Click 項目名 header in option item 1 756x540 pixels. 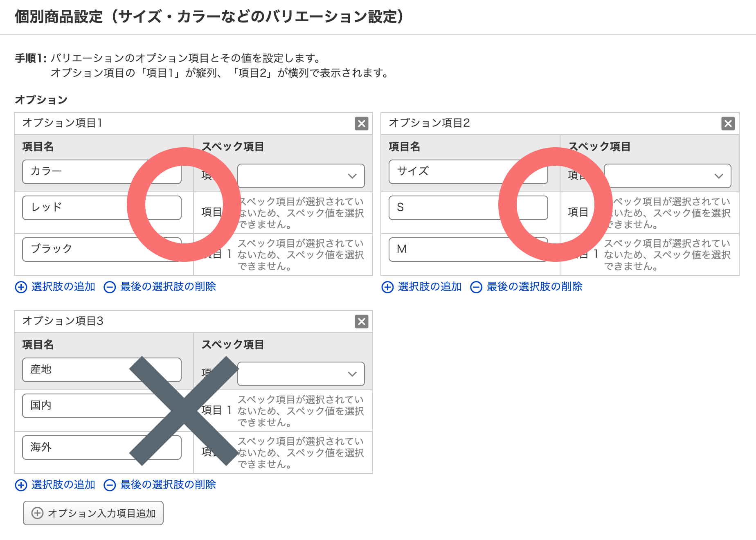pyautogui.click(x=38, y=146)
